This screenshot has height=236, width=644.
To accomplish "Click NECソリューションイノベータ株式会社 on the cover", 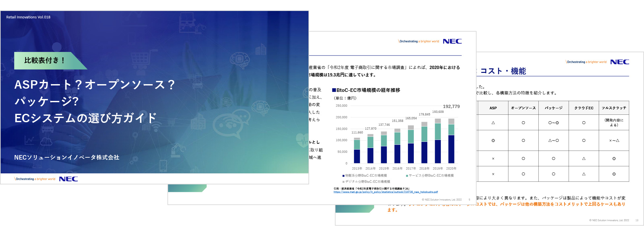I will (x=67, y=157).
